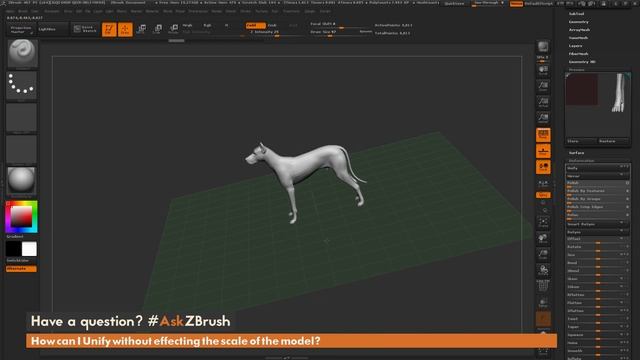Toggle the Floor grid button
Screen dimensions: 640x360
point(543,151)
